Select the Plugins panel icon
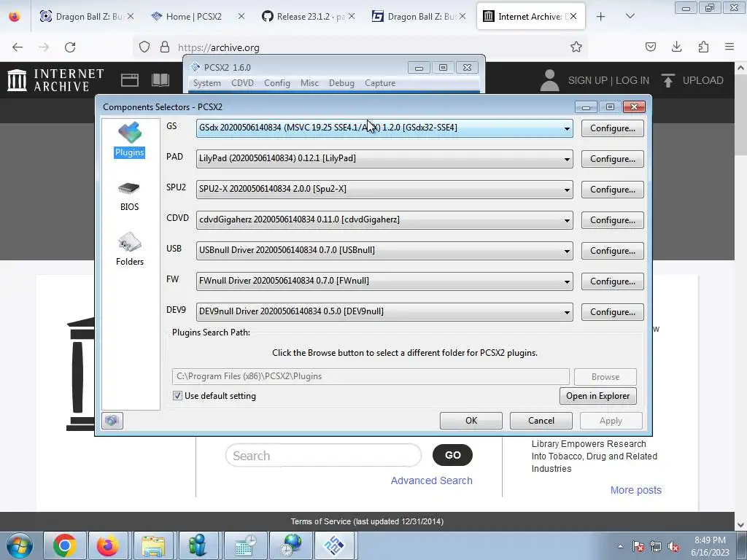The width and height of the screenshot is (747, 560). pos(130,139)
